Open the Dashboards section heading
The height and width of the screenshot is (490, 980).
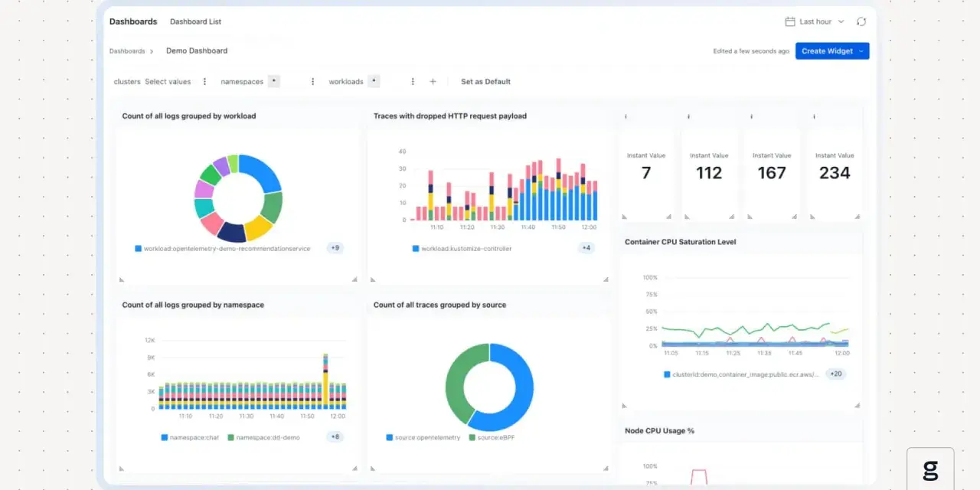(x=133, y=21)
